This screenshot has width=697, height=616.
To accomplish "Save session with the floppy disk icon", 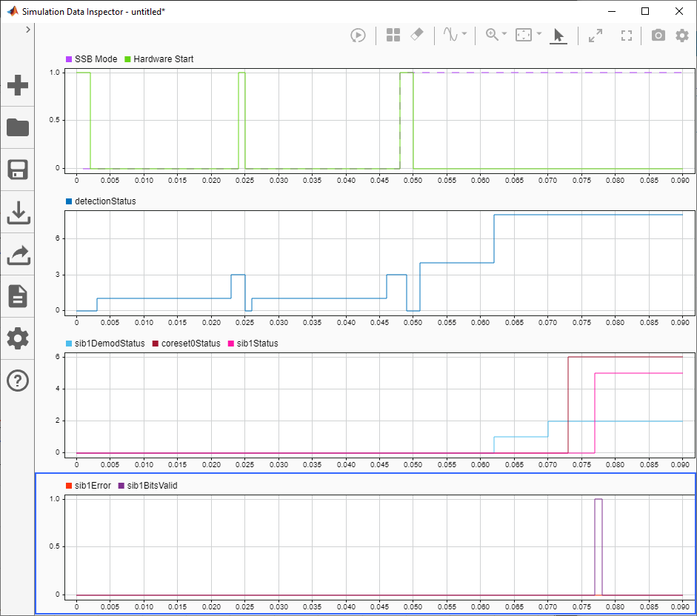I will point(18,170).
